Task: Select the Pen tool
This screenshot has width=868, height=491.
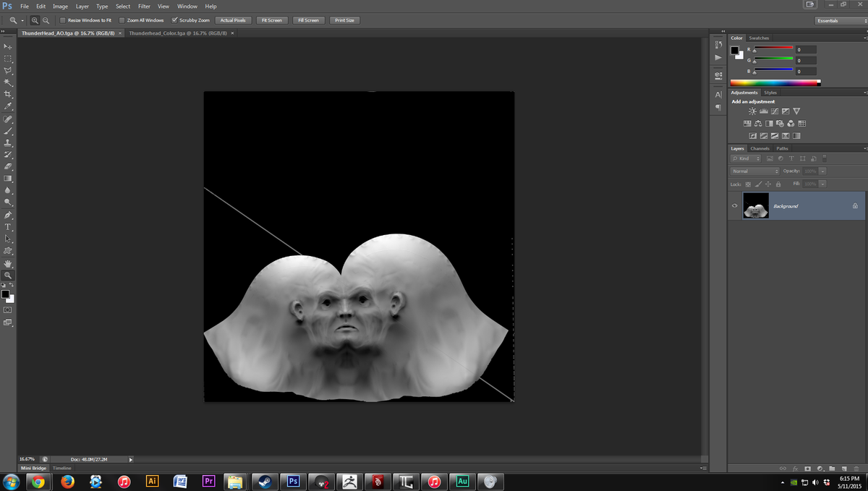Action: coord(8,215)
